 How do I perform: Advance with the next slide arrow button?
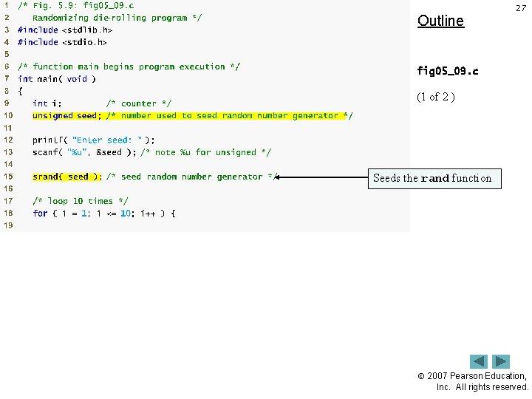(501, 361)
